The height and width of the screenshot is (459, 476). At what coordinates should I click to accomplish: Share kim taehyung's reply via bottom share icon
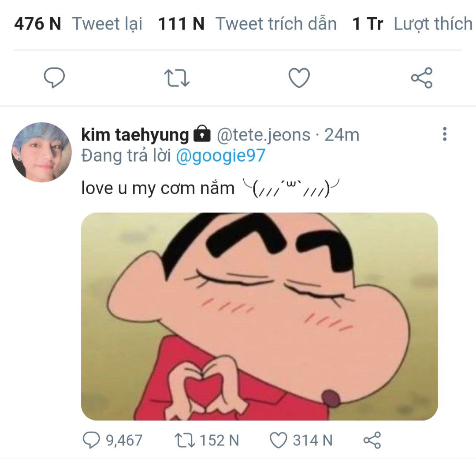372,440
